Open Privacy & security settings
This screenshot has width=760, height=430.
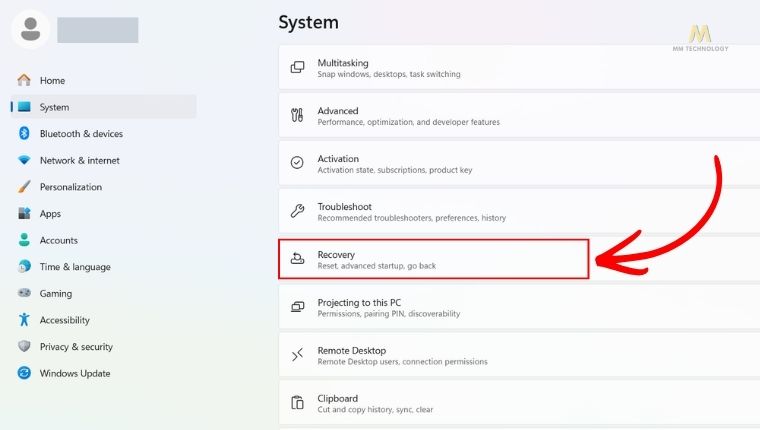tap(104, 347)
